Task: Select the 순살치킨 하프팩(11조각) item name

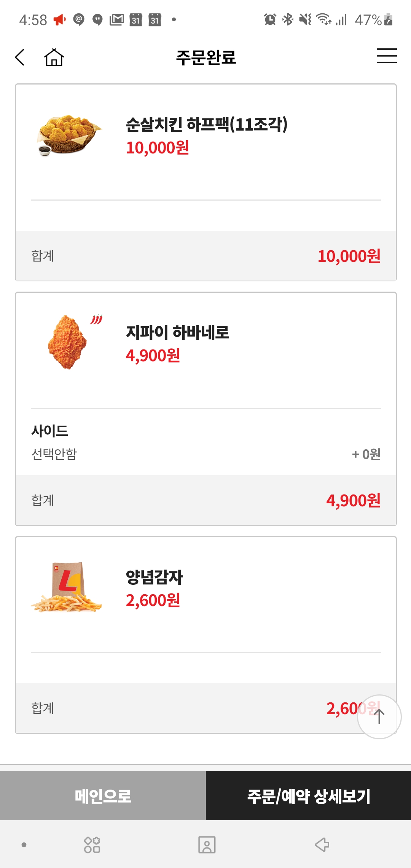Action: click(207, 124)
